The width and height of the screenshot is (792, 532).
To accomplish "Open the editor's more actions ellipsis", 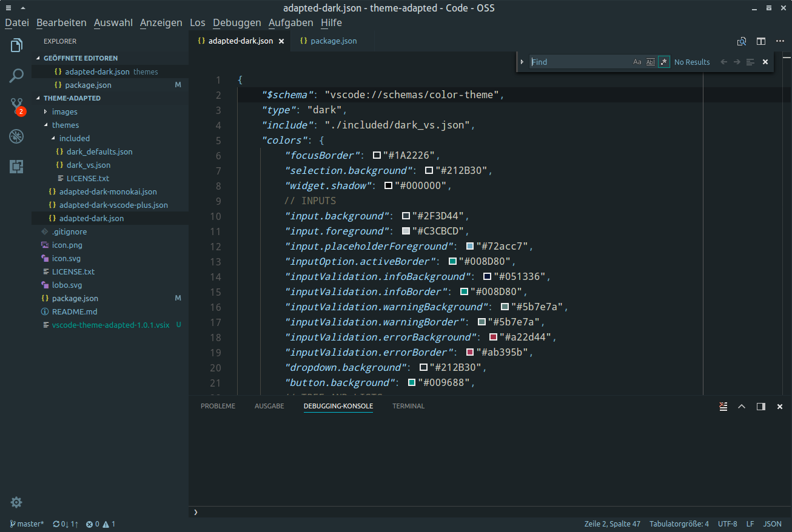I will (x=779, y=41).
